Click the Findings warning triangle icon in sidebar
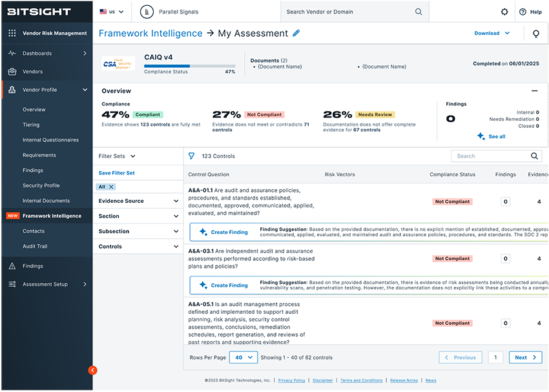This screenshot has height=392, width=549. (x=12, y=266)
